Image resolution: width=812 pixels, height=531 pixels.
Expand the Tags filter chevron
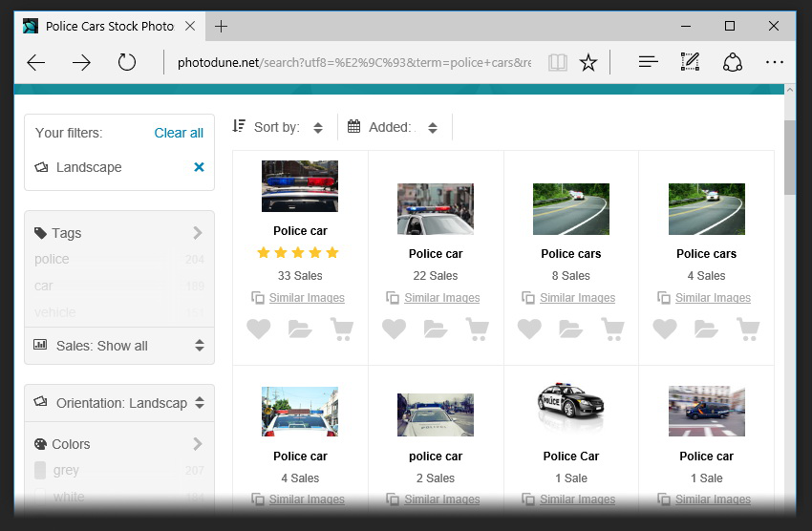(x=198, y=233)
